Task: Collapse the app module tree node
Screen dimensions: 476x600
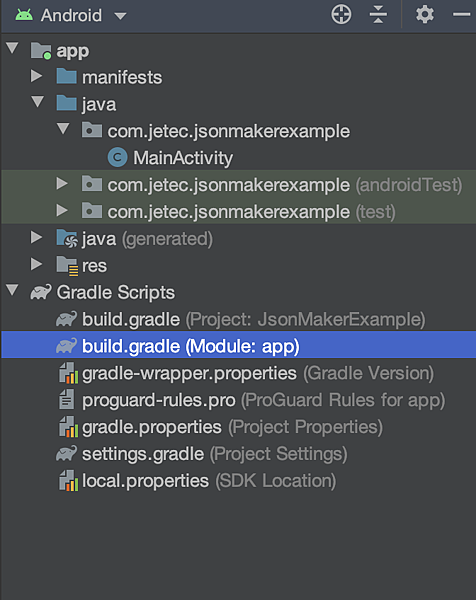Action: [12, 48]
